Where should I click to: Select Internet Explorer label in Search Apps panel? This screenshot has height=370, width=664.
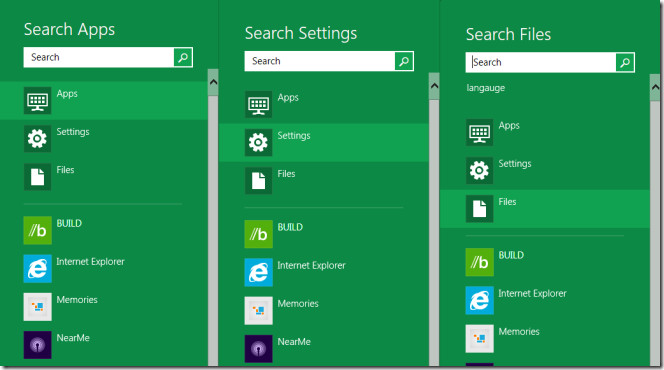click(x=90, y=262)
